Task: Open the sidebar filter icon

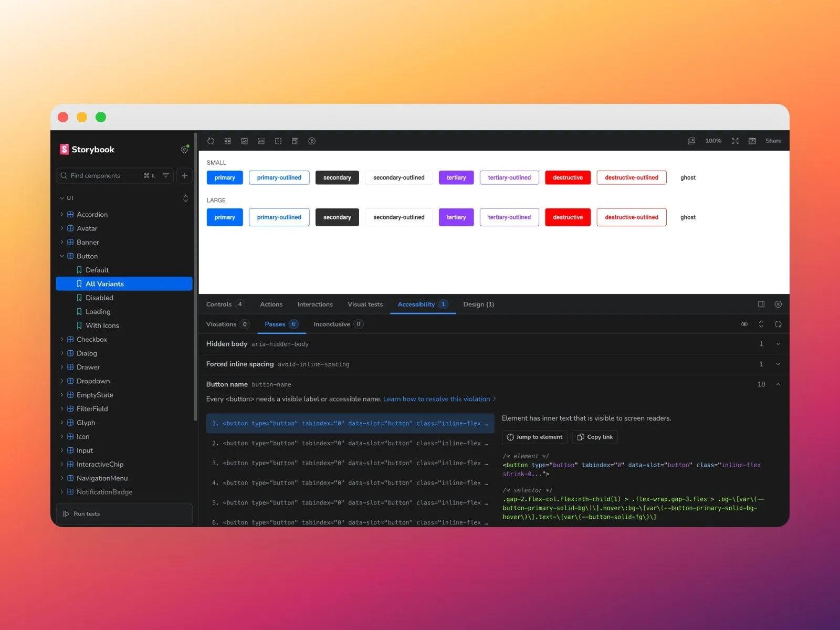Action: 165,175
